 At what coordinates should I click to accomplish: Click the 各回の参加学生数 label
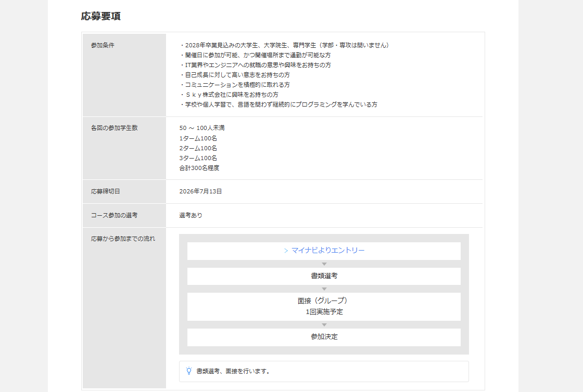click(114, 128)
